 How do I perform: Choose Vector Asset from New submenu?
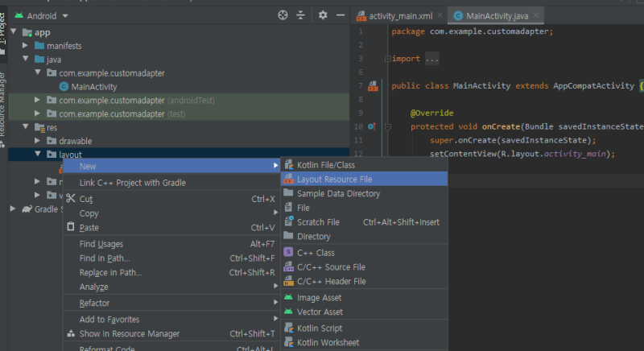[x=320, y=312]
